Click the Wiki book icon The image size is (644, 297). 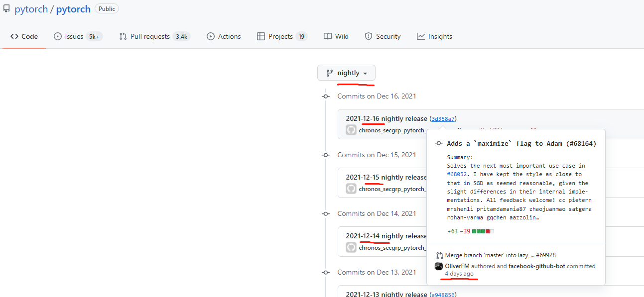tap(328, 36)
